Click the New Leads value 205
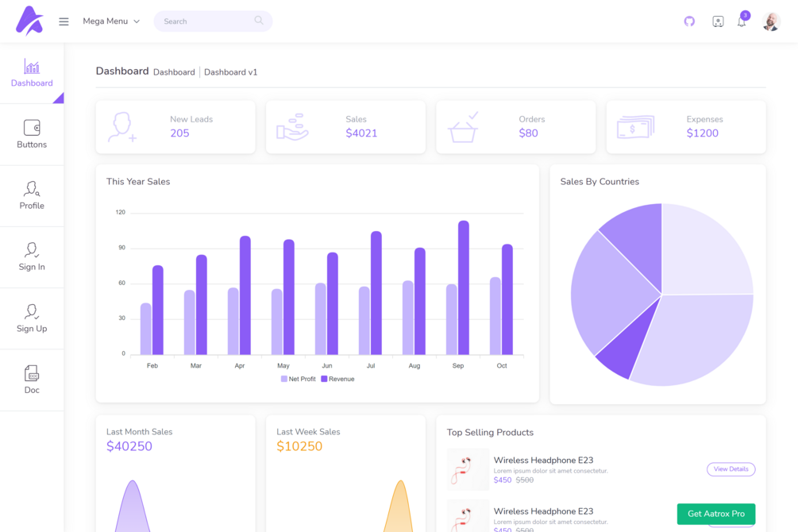 click(179, 133)
